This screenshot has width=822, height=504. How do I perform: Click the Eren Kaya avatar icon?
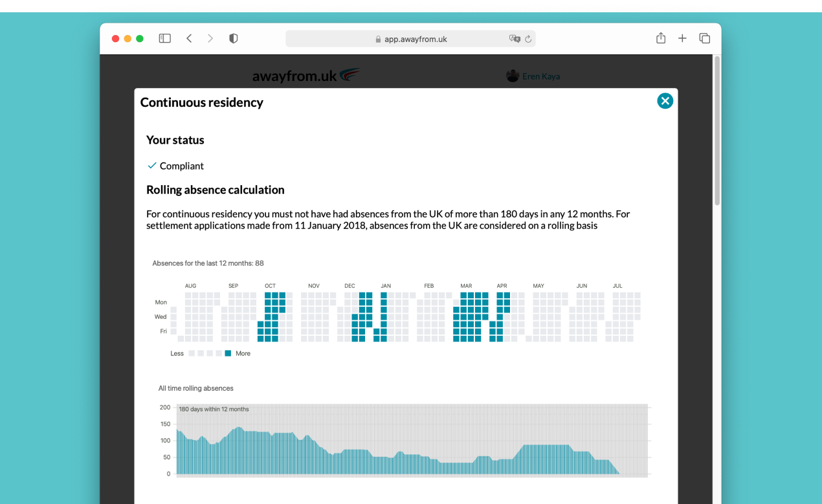pos(513,76)
